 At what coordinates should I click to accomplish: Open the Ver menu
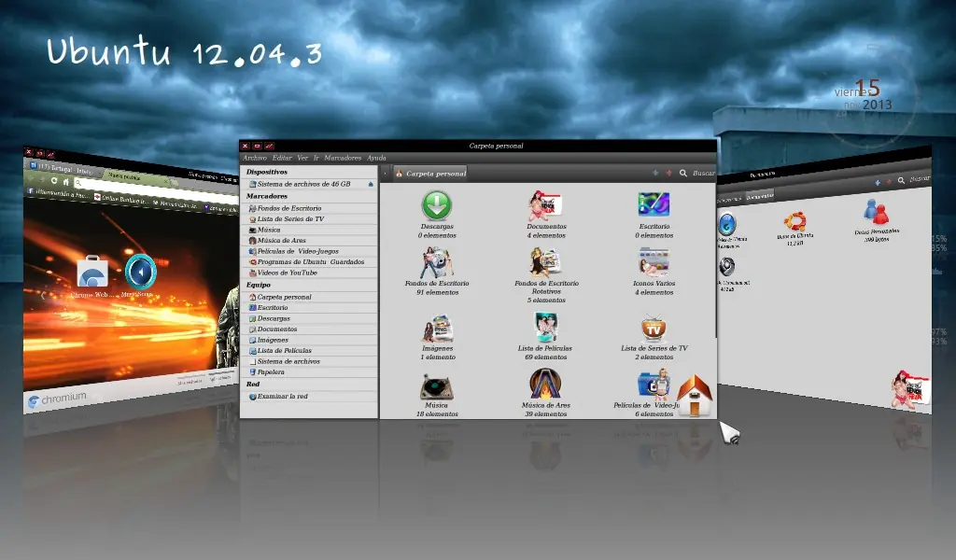[302, 158]
